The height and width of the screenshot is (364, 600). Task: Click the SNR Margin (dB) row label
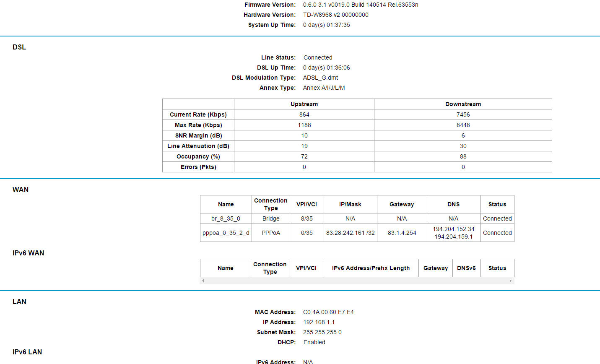tap(198, 135)
